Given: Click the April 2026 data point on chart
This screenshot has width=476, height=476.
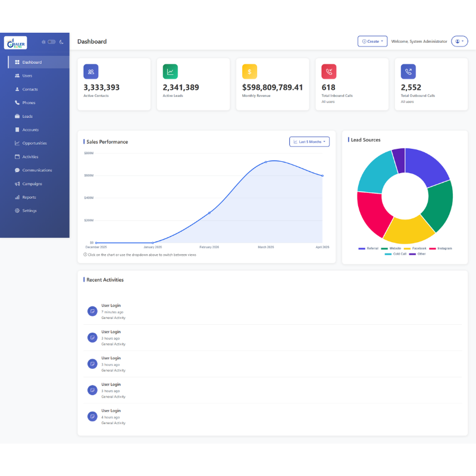Looking at the screenshot, I should pos(322,176).
